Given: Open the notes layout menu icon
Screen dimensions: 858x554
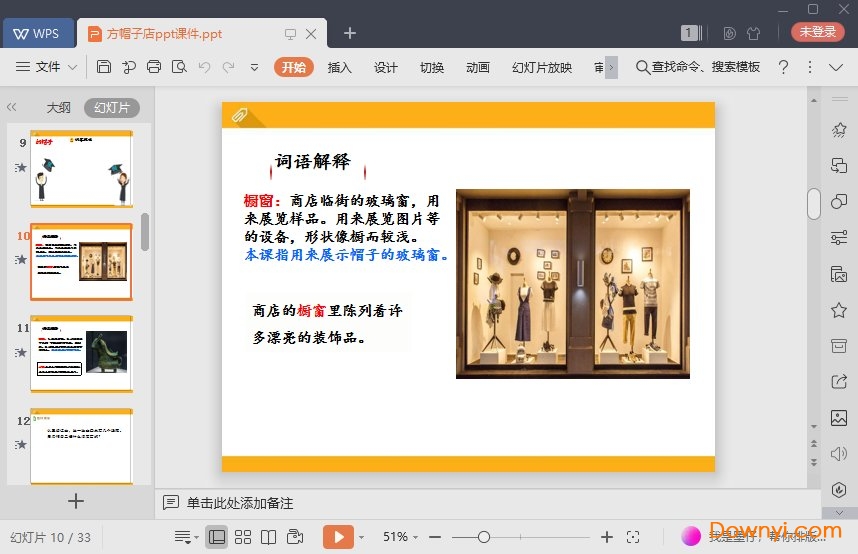Looking at the screenshot, I should pyautogui.click(x=185, y=537).
